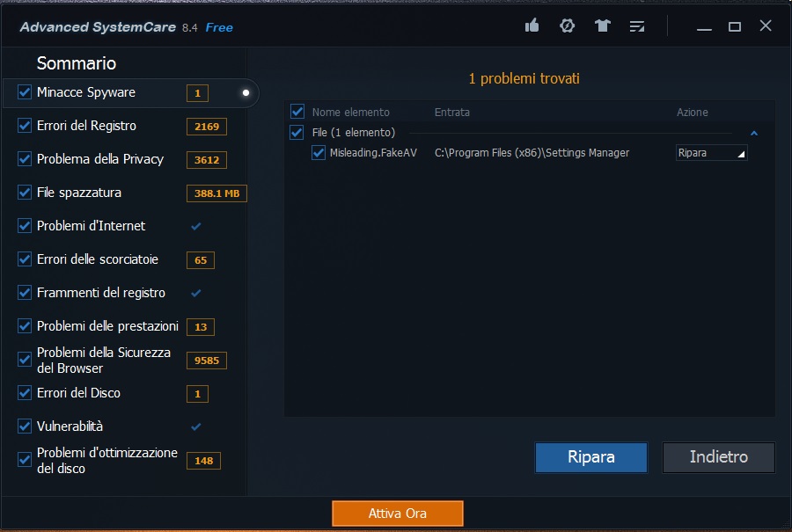Uncheck the Errori del Disco checkbox
The image size is (792, 532).
pyautogui.click(x=25, y=393)
